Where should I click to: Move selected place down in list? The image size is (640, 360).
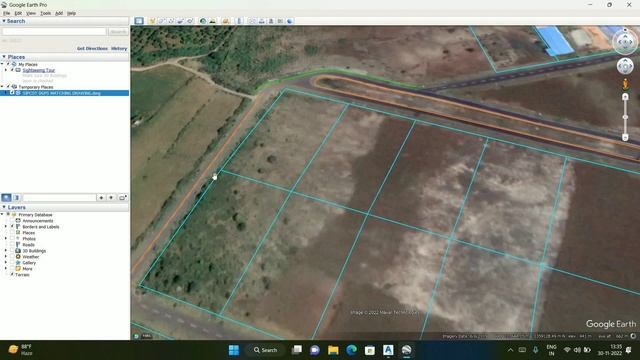point(111,198)
